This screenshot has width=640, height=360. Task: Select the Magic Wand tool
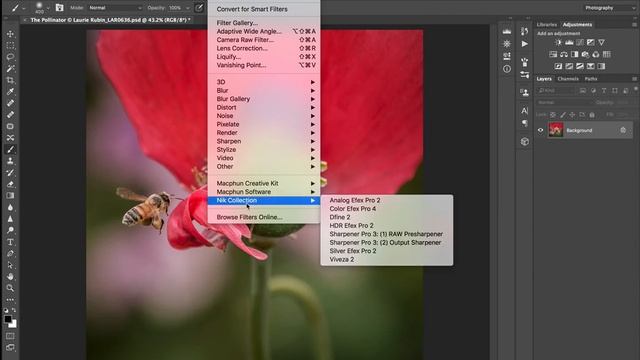(x=10, y=69)
